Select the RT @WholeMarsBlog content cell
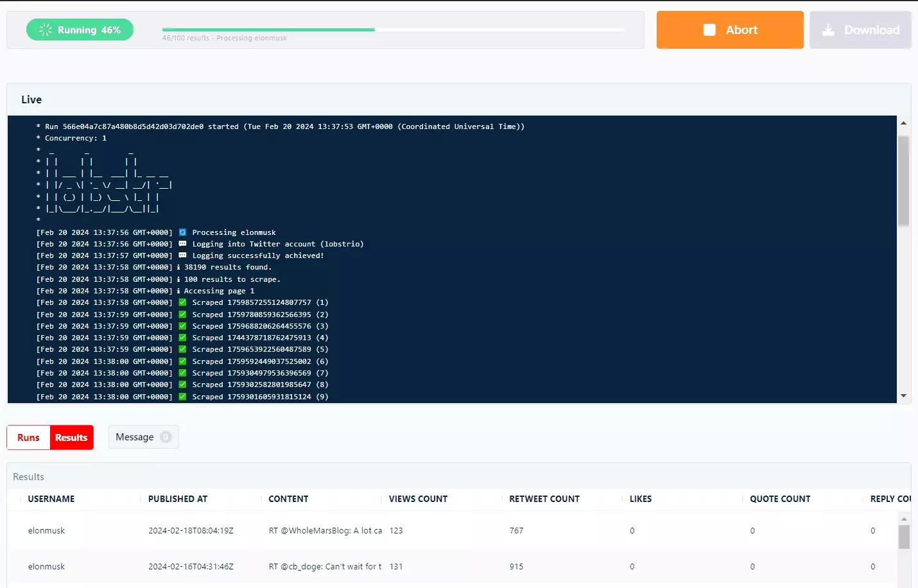Viewport: 918px width, 588px height. coord(325,531)
